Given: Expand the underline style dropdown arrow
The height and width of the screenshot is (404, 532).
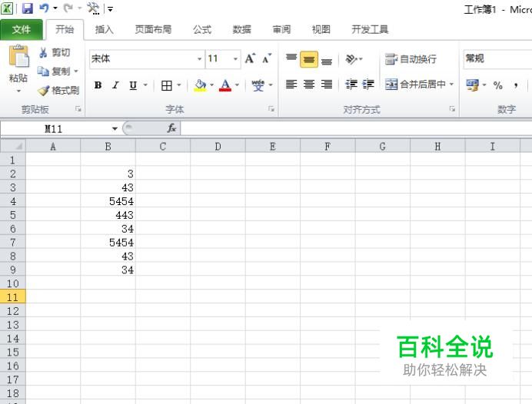Looking at the screenshot, I should [145, 85].
